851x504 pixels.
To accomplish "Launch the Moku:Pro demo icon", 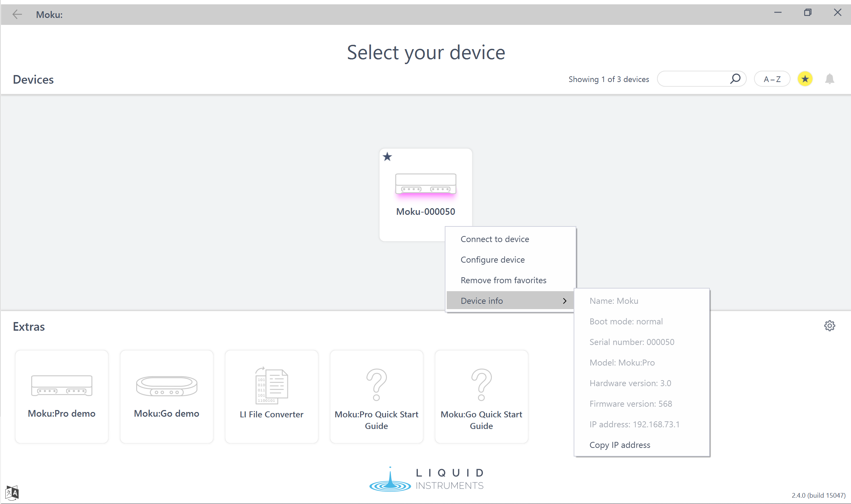I will [x=61, y=385].
